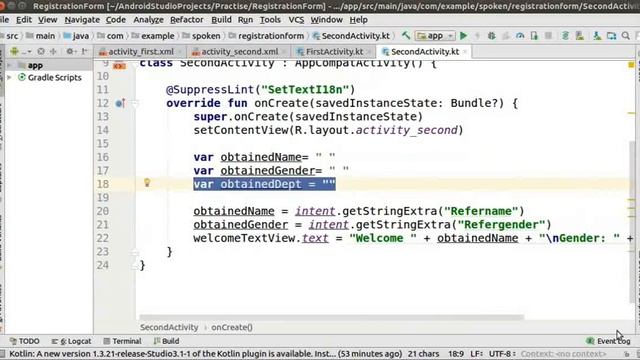Open the Terminal tool window
Screen dimensions: 640x360
pos(122,341)
